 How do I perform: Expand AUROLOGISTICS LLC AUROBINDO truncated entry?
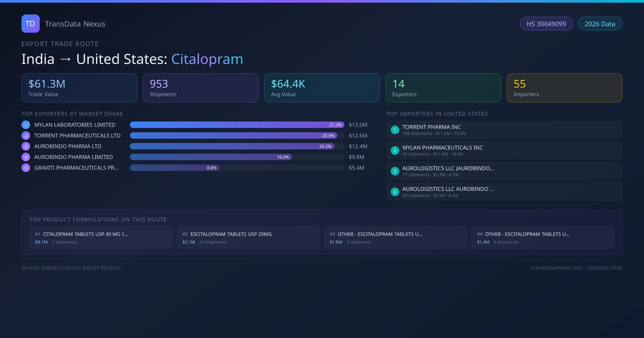point(448,189)
